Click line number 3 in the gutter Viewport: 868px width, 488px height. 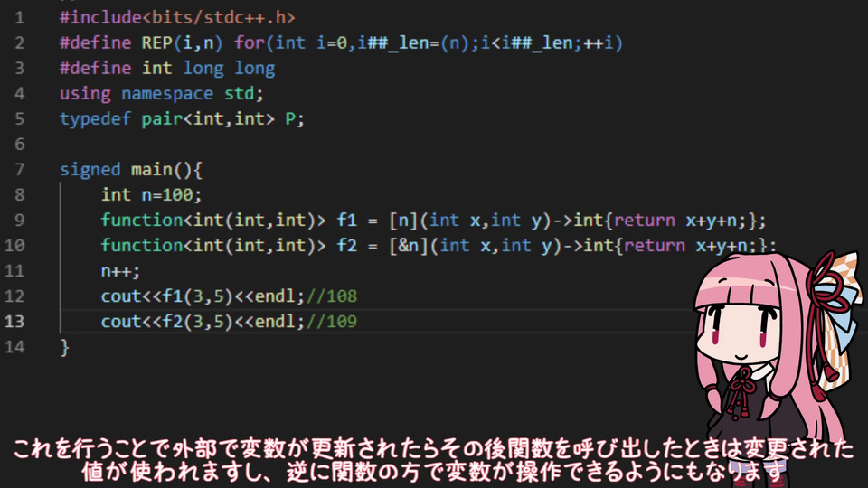click(19, 69)
